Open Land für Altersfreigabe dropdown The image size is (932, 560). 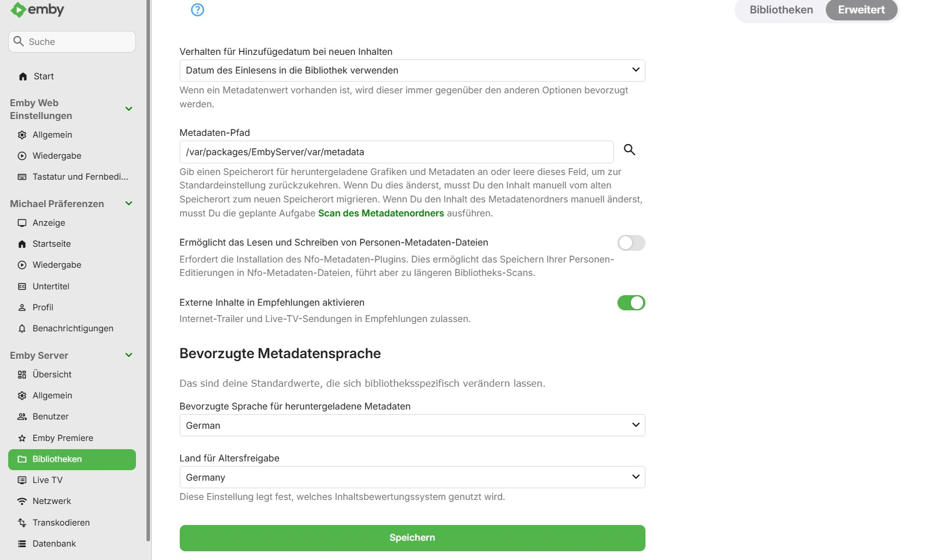(x=412, y=477)
